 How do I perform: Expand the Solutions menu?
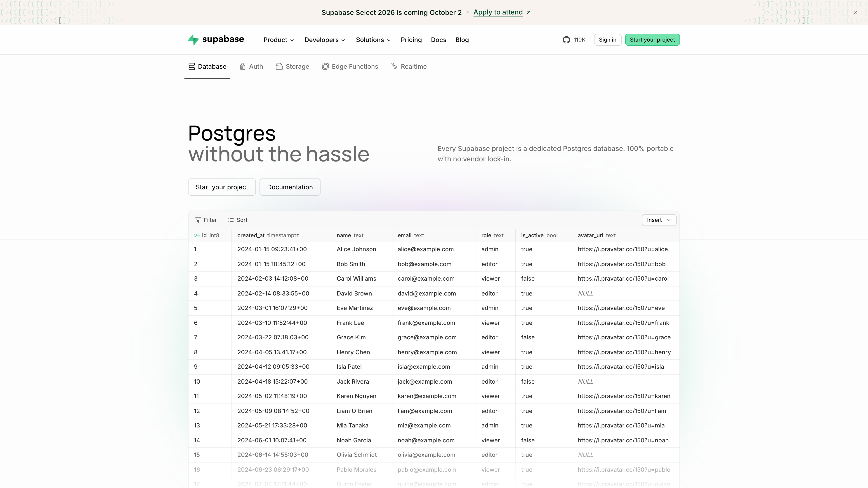tap(373, 40)
